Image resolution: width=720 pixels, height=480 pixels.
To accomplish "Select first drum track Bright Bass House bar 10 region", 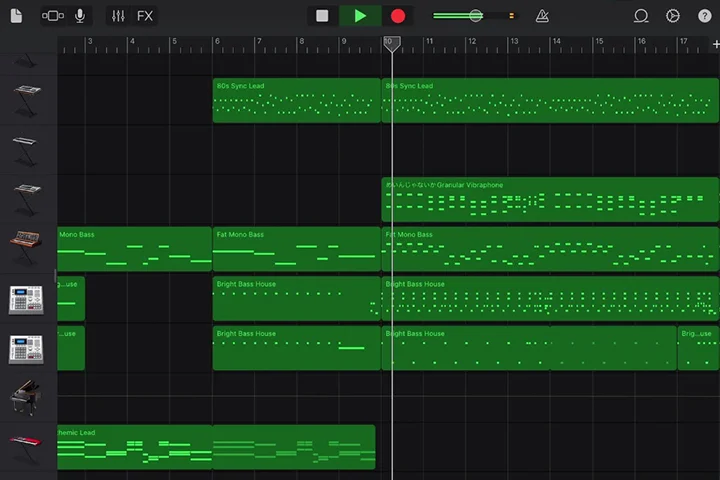I will pos(550,299).
